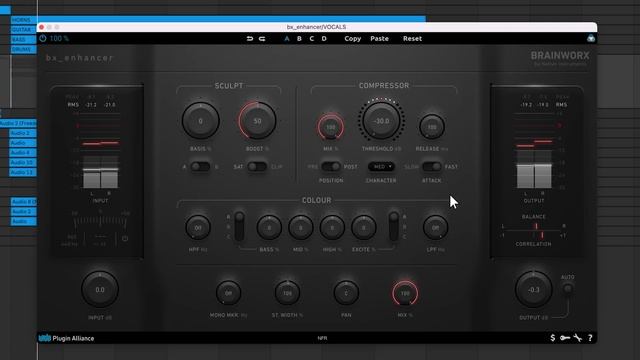Click the bottom row Mix knob
Viewport: 640px width, 360px height.
click(405, 293)
